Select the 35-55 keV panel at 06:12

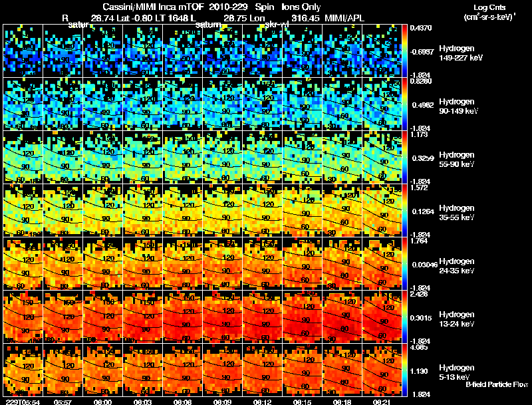[x=262, y=211]
